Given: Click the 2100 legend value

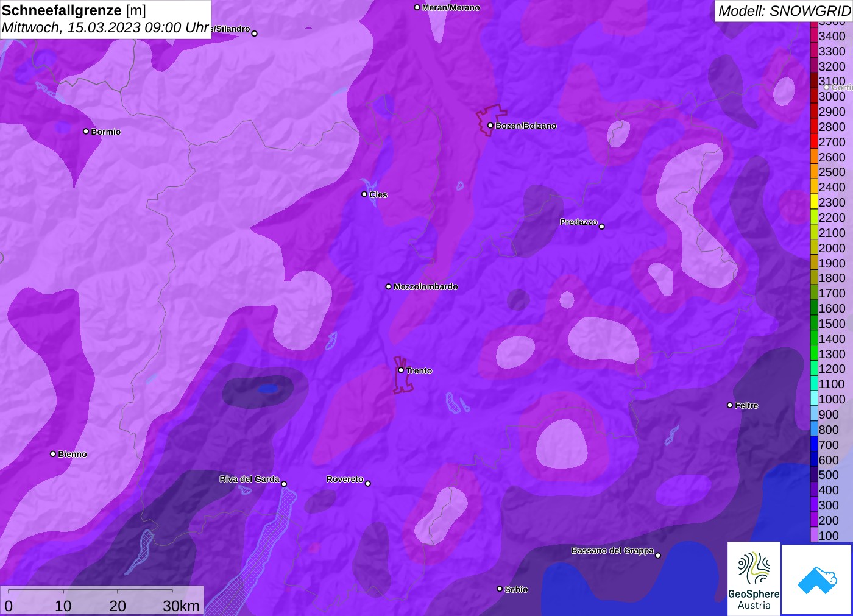Looking at the screenshot, I should point(832,232).
